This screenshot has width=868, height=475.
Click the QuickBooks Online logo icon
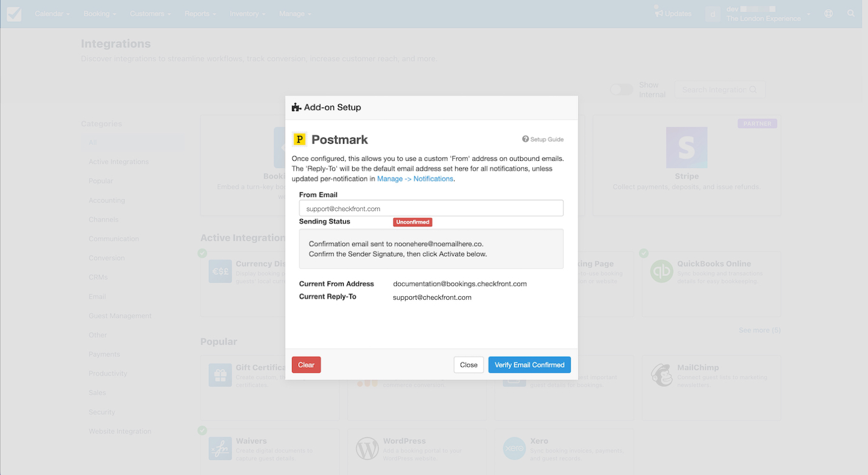tap(661, 271)
